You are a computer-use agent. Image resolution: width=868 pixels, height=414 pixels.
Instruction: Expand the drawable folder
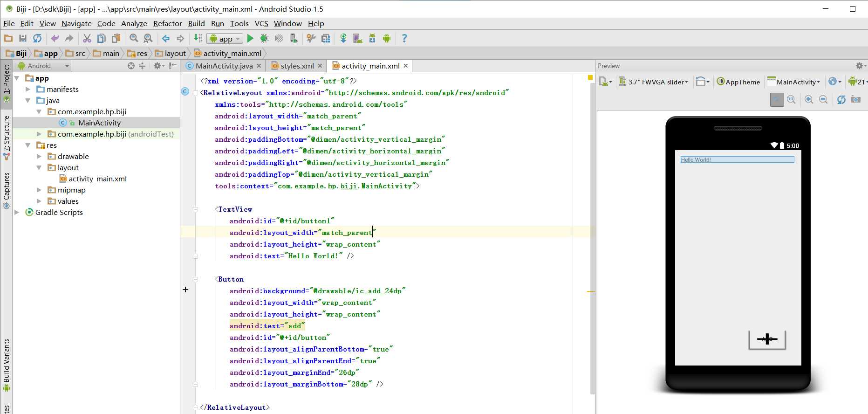click(39, 156)
